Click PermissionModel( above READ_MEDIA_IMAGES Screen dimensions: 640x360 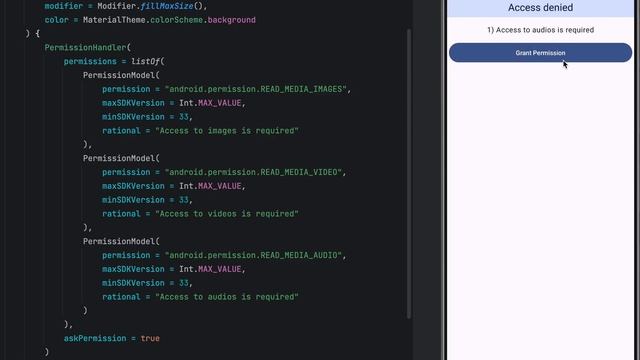[x=121, y=75]
